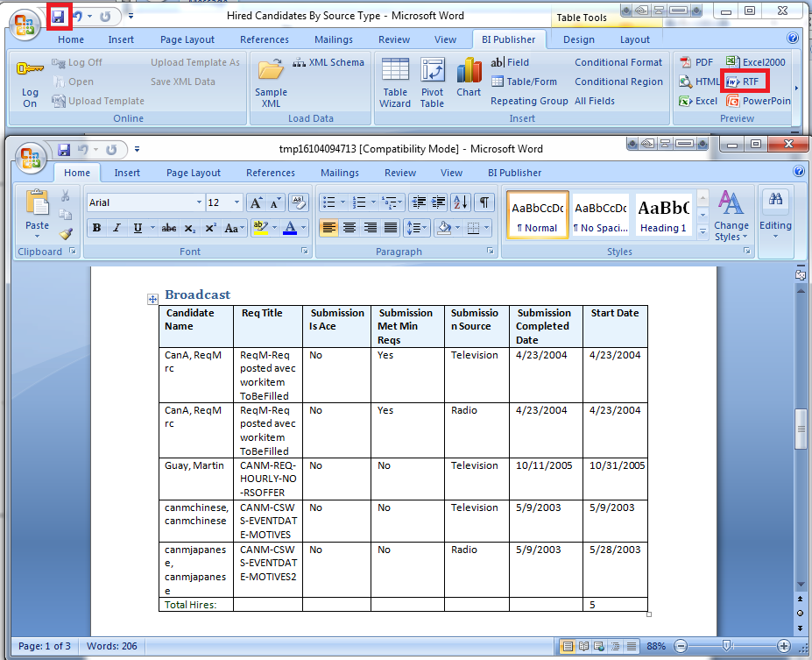Sort selected text A to Z

point(461,202)
